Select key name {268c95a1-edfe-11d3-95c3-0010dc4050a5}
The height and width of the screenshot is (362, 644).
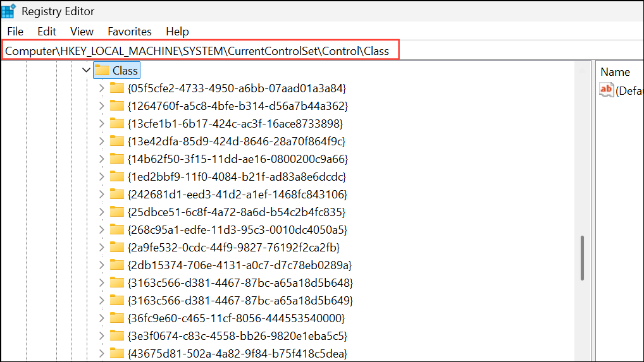tap(237, 229)
